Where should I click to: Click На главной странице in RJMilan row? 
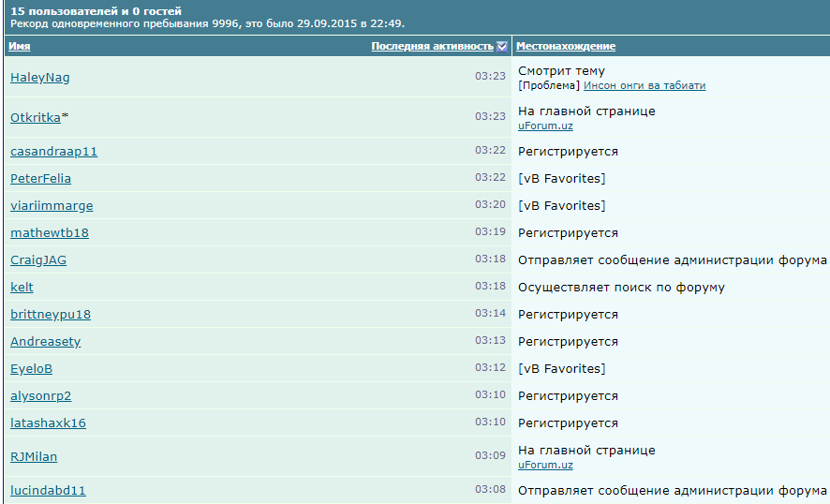586,450
